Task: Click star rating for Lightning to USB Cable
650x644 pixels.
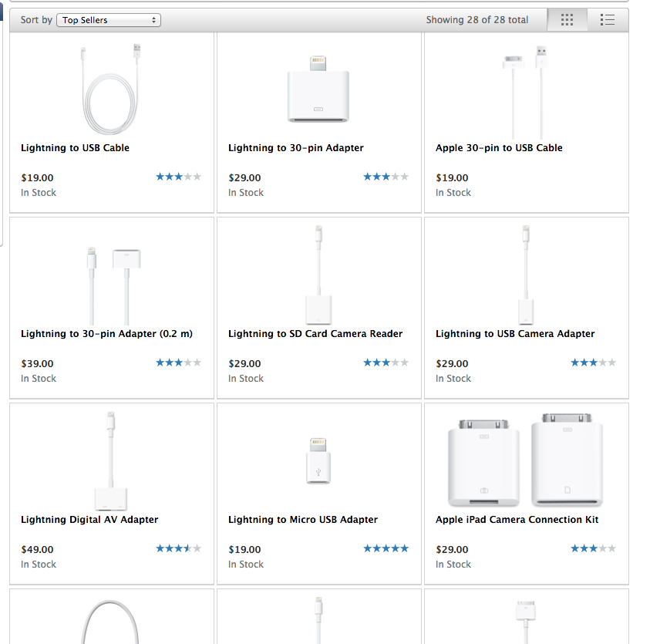Action: tap(178, 177)
